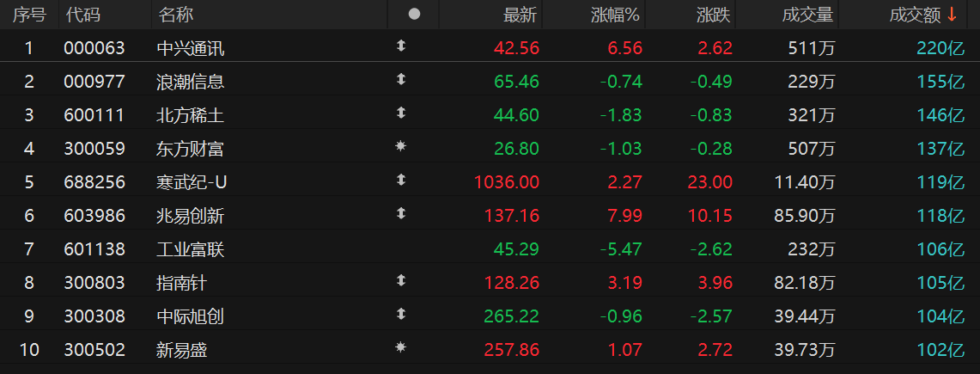Click turnover value 155亿

[x=940, y=82]
